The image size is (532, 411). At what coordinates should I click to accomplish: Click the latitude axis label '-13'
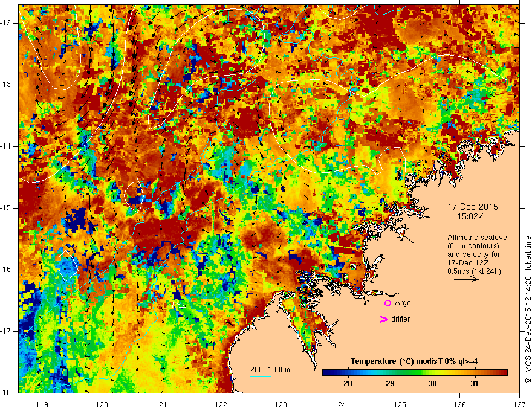click(6, 85)
